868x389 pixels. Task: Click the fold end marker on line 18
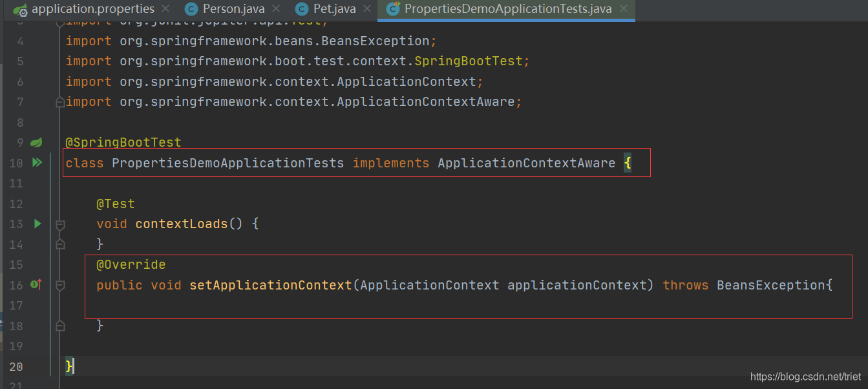coord(60,326)
